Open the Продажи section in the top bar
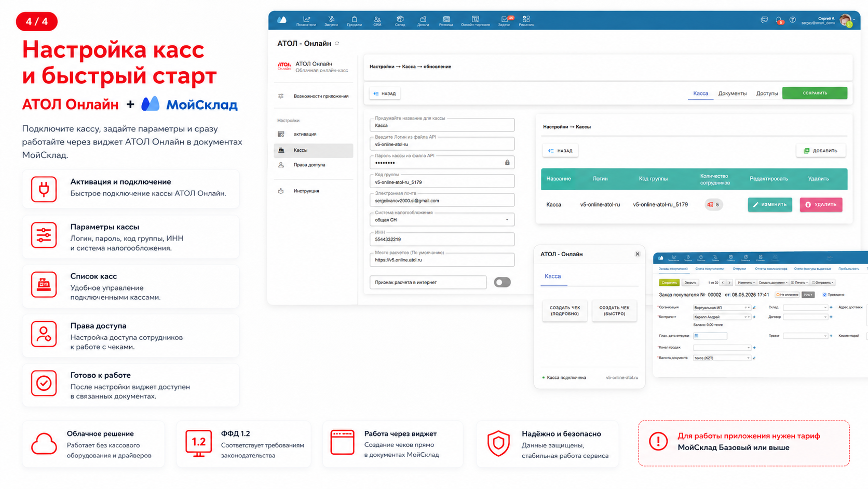The width and height of the screenshot is (868, 489). (355, 21)
